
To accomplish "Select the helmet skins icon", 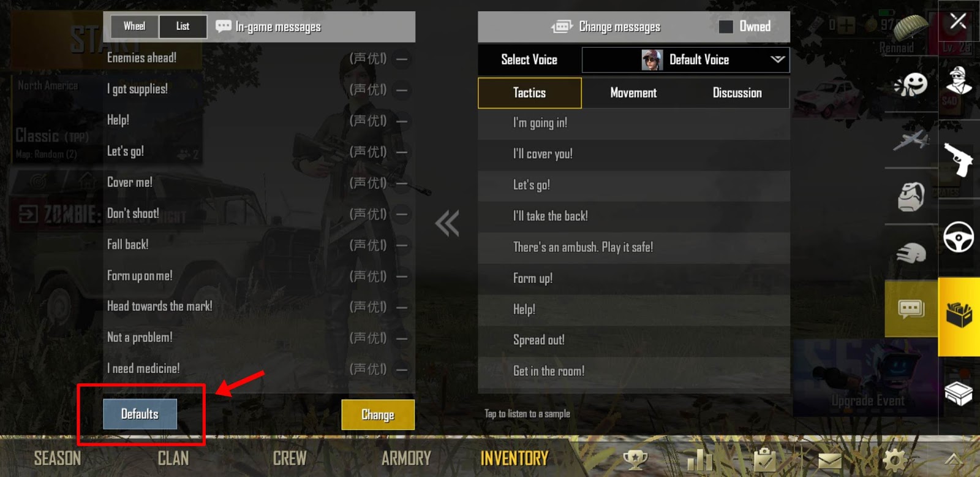I will click(x=911, y=253).
